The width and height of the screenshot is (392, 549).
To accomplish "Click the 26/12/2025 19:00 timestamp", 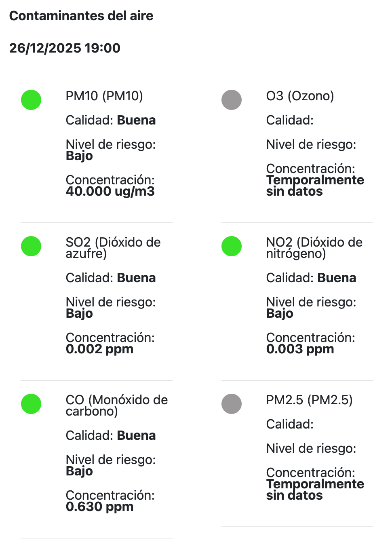I will pyautogui.click(x=65, y=48).
